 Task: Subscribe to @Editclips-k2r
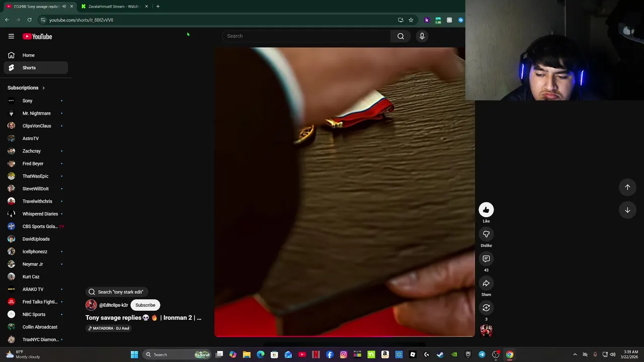(145, 305)
